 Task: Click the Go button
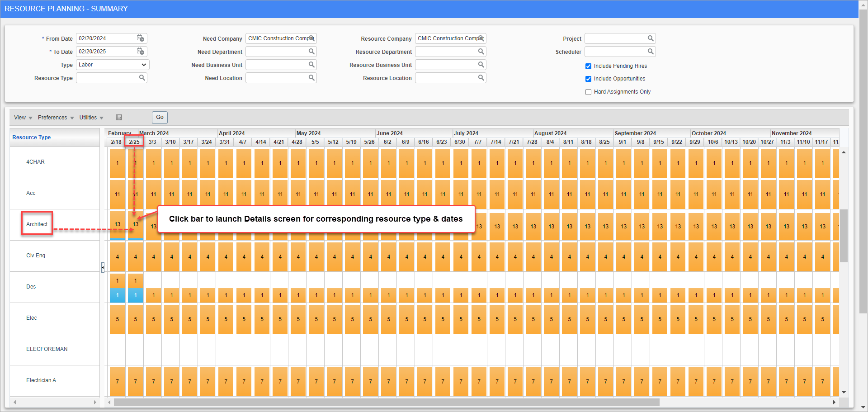(x=160, y=117)
